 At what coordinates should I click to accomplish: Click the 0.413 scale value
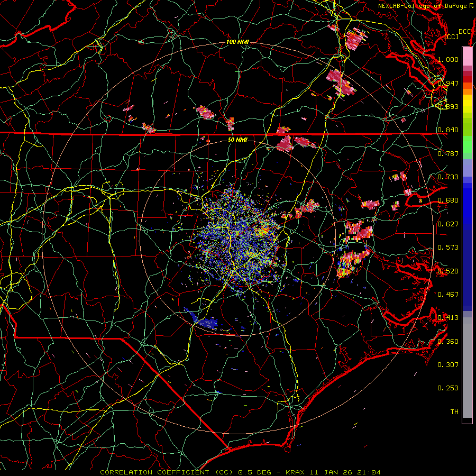448,318
